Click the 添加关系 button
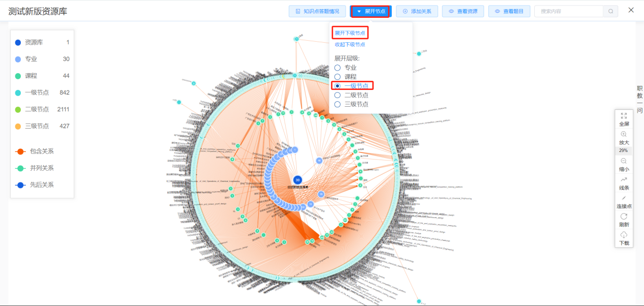The width and height of the screenshot is (644, 306). (x=417, y=11)
